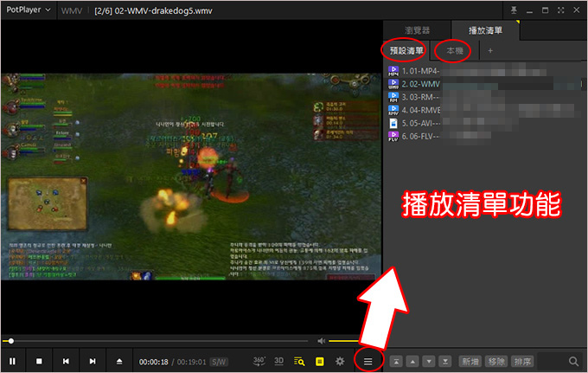The height and width of the screenshot is (373, 588).
Task: Adjust the yellow volume slider
Action: [x=344, y=341]
